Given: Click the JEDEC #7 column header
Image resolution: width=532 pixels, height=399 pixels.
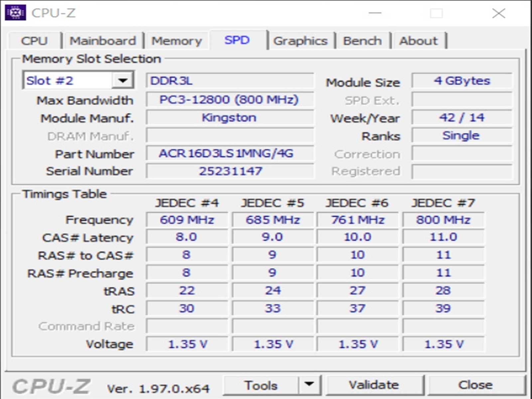Looking at the screenshot, I should [443, 203].
